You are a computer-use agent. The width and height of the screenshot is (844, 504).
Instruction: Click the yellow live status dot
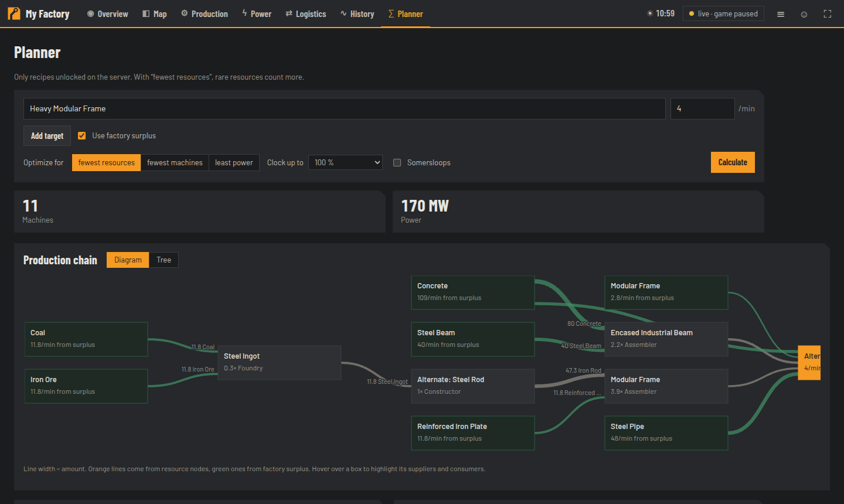tap(692, 14)
